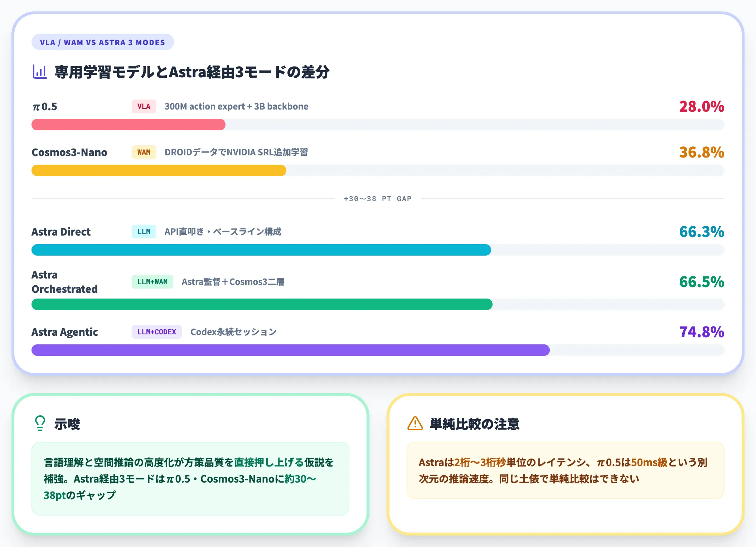
Task: Click the green LLM+WAM tag badge
Action: [x=152, y=282]
